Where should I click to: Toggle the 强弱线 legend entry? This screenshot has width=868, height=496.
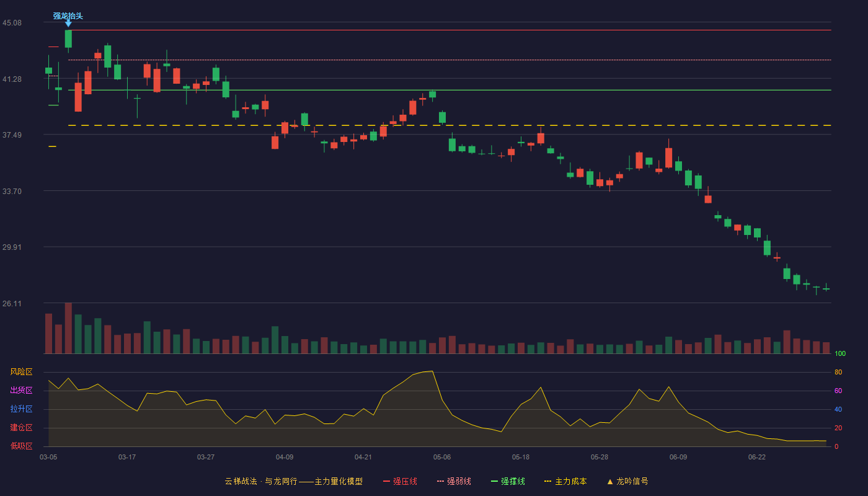pyautogui.click(x=454, y=481)
